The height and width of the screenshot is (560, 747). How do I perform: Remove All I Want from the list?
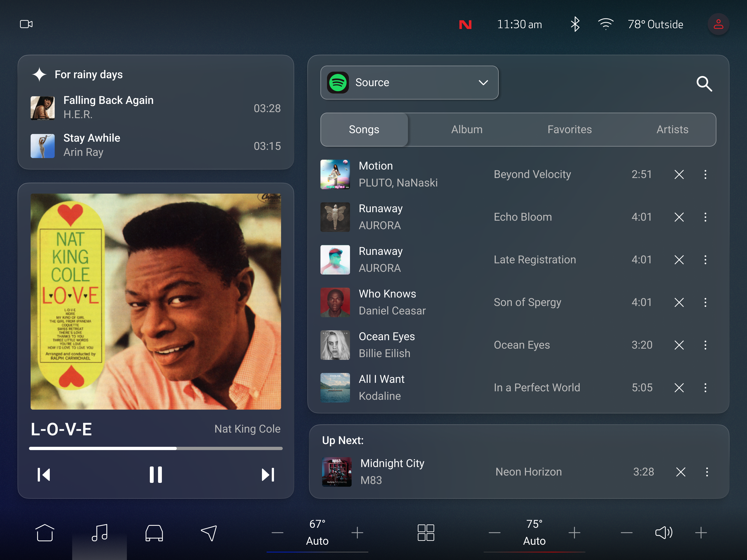tap(679, 387)
